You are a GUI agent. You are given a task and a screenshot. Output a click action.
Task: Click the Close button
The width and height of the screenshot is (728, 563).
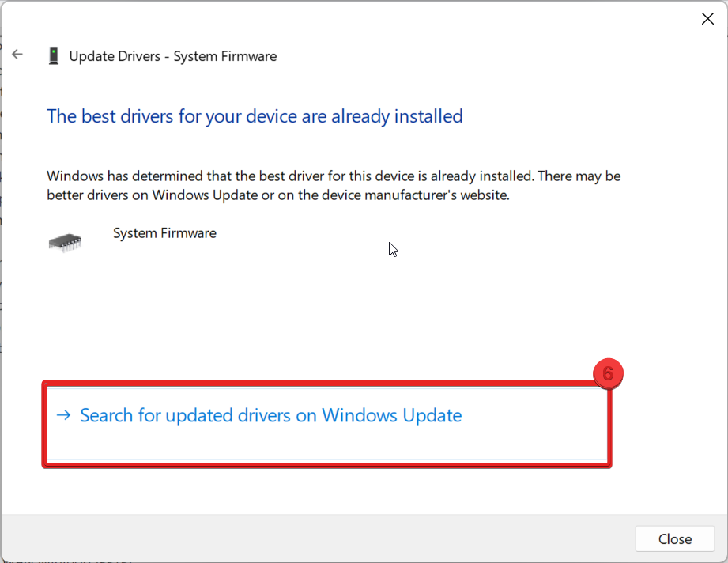(674, 538)
